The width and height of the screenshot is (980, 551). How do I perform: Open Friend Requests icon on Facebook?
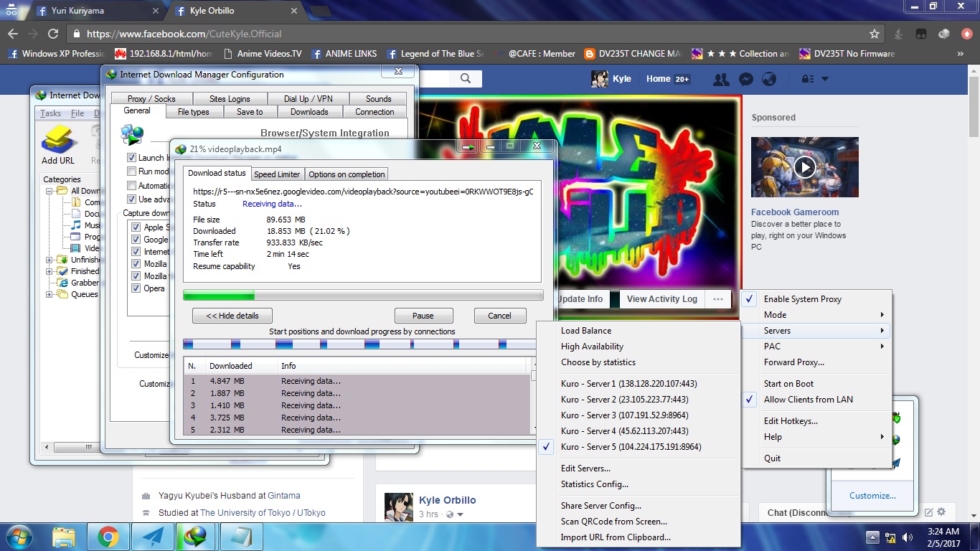pyautogui.click(x=722, y=79)
